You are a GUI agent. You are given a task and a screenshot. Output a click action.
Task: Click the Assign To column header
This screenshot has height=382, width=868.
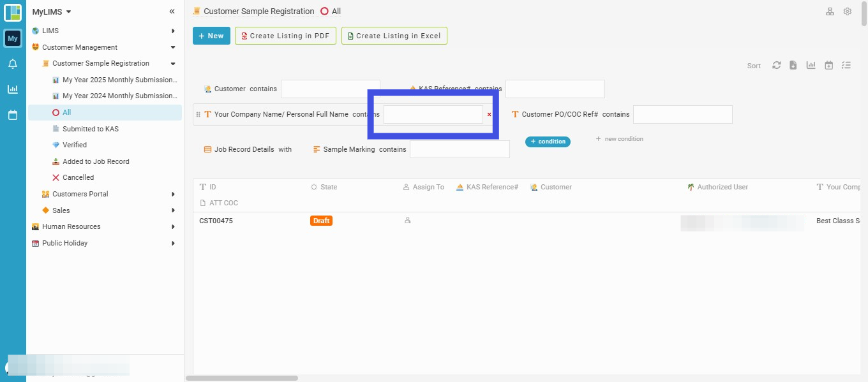[424, 187]
